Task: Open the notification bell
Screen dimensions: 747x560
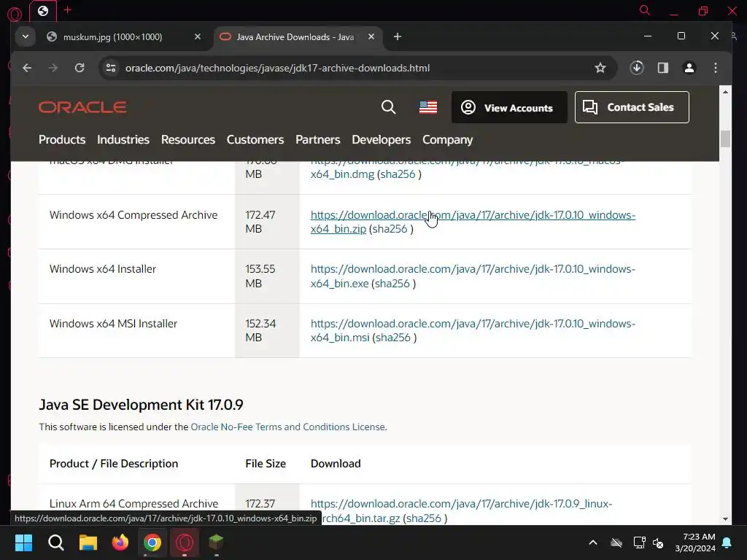Action: point(727,542)
